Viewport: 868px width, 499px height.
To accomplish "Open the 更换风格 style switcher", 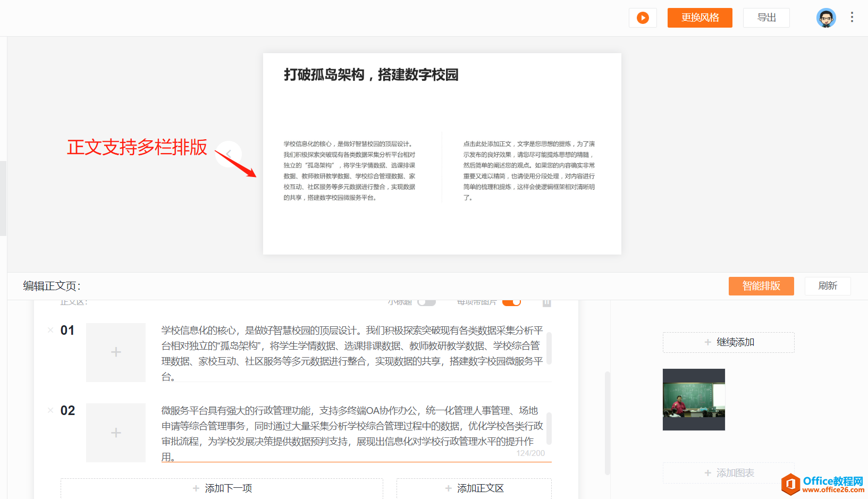I will point(700,18).
